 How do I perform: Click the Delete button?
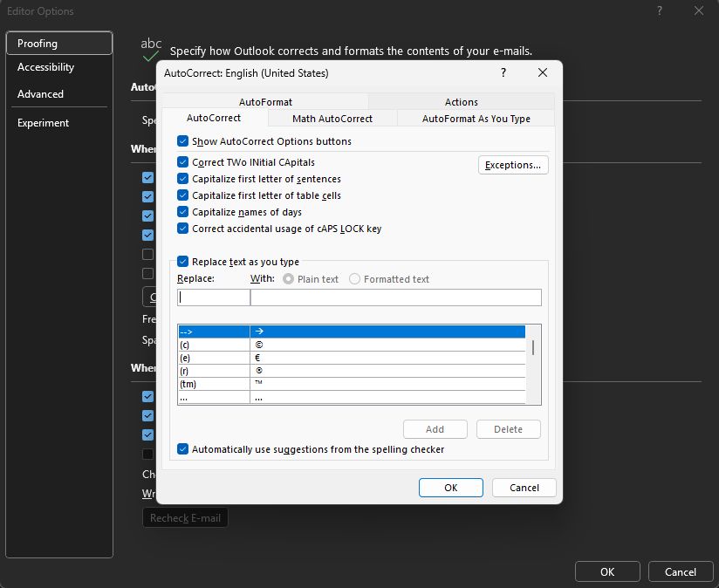(x=509, y=429)
